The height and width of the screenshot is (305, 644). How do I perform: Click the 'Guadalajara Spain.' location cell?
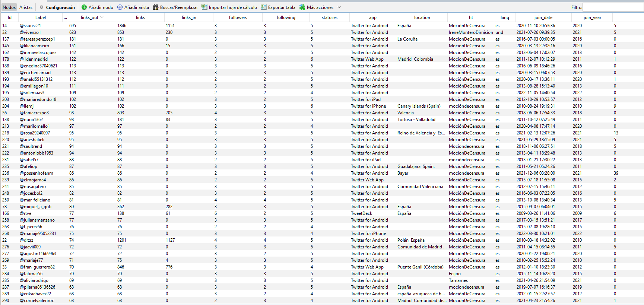point(416,166)
